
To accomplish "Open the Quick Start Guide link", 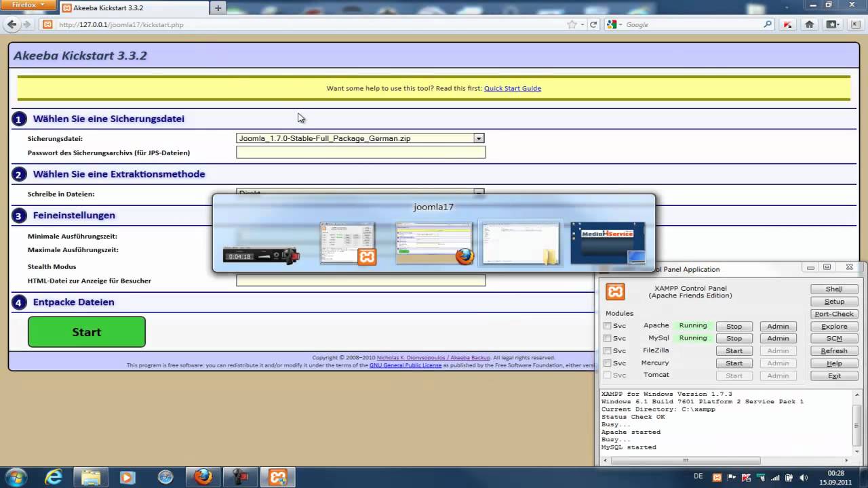I will (x=513, y=88).
